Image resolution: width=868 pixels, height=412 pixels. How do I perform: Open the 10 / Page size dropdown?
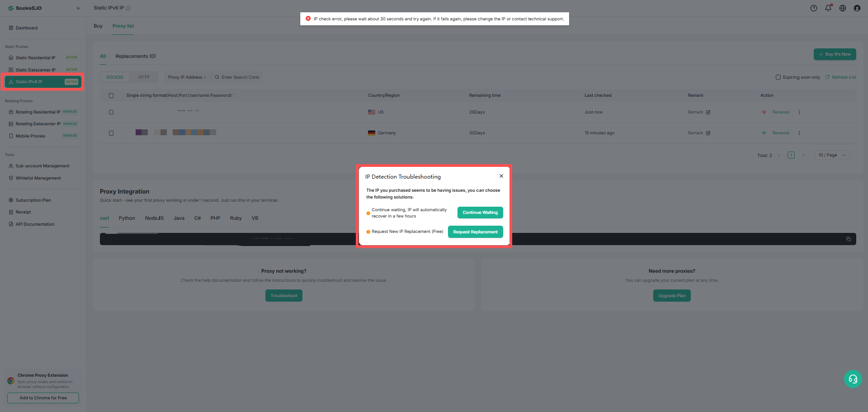832,155
